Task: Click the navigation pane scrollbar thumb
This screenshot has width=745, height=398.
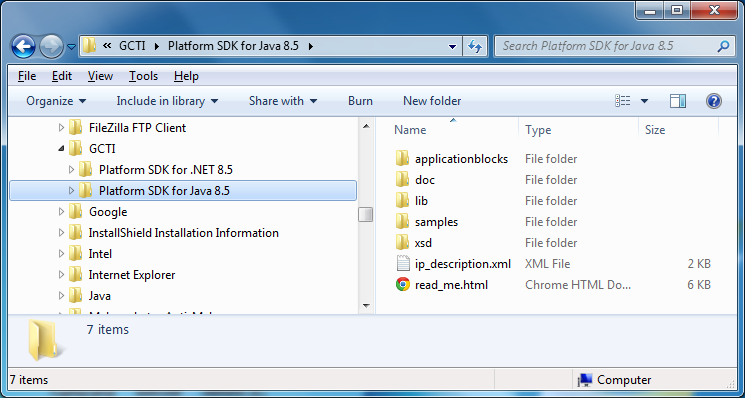Action: [x=366, y=215]
